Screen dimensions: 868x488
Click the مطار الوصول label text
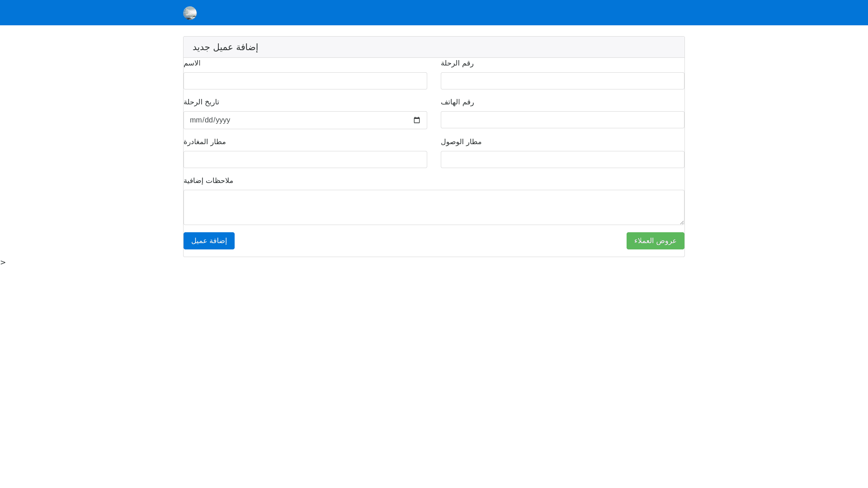461,142
